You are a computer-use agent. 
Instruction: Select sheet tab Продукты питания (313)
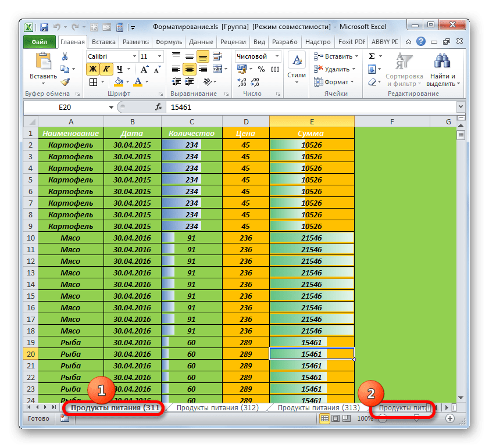pyautogui.click(x=319, y=408)
